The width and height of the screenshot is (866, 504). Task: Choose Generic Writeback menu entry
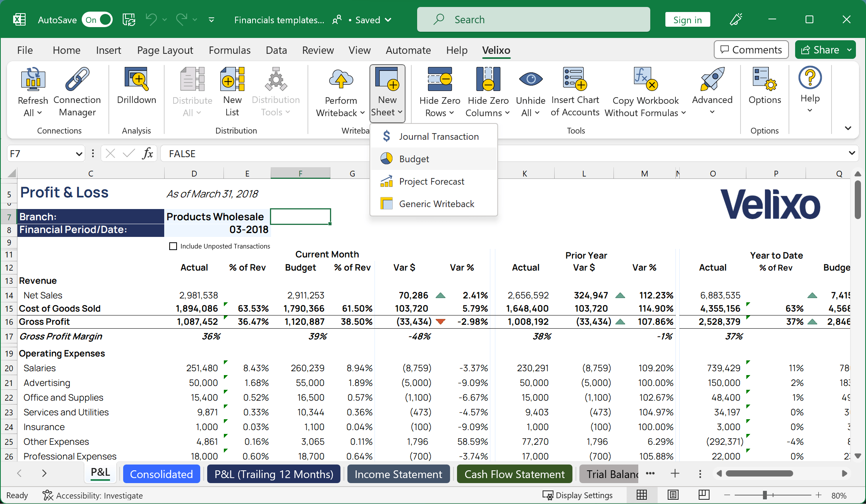click(x=434, y=204)
